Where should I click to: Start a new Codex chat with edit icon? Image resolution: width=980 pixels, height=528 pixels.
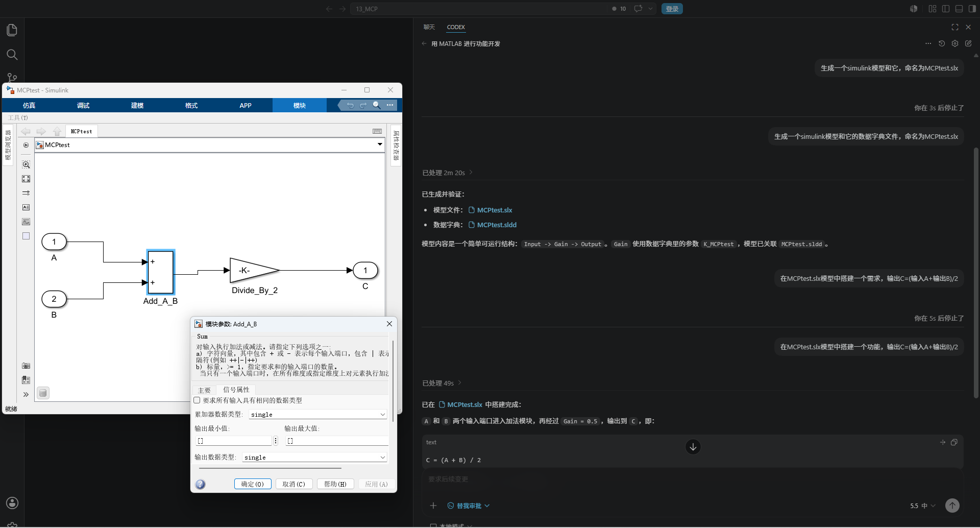click(x=968, y=43)
